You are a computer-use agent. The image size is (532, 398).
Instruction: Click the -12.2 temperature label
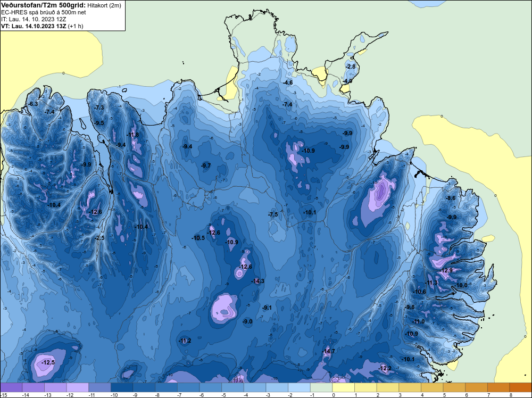(x=385, y=369)
